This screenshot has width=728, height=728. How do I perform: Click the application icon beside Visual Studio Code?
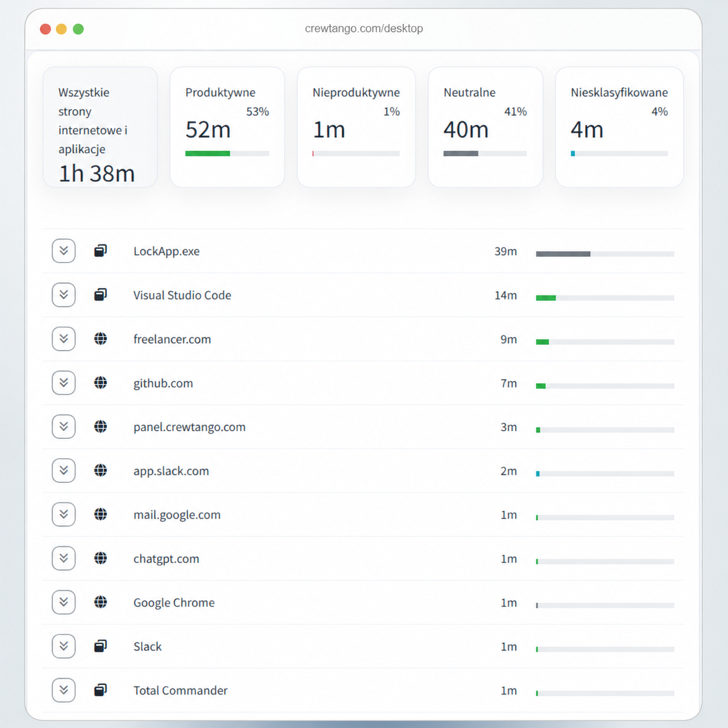[100, 295]
